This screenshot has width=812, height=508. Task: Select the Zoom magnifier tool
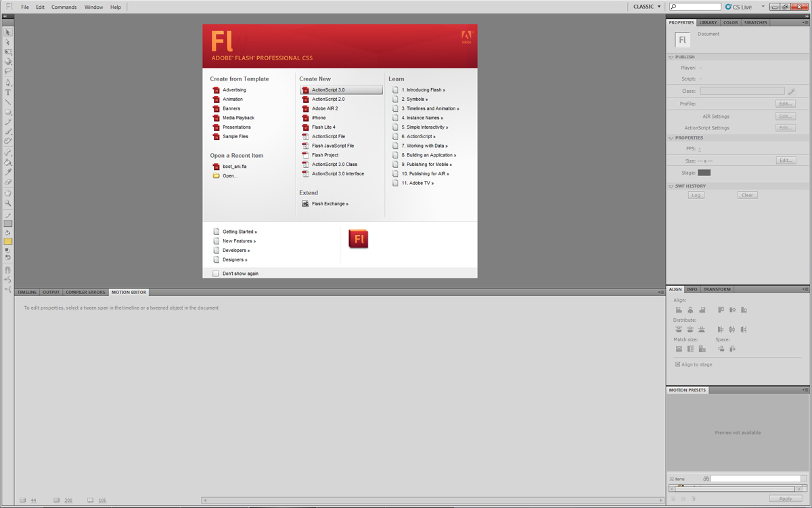click(8, 203)
